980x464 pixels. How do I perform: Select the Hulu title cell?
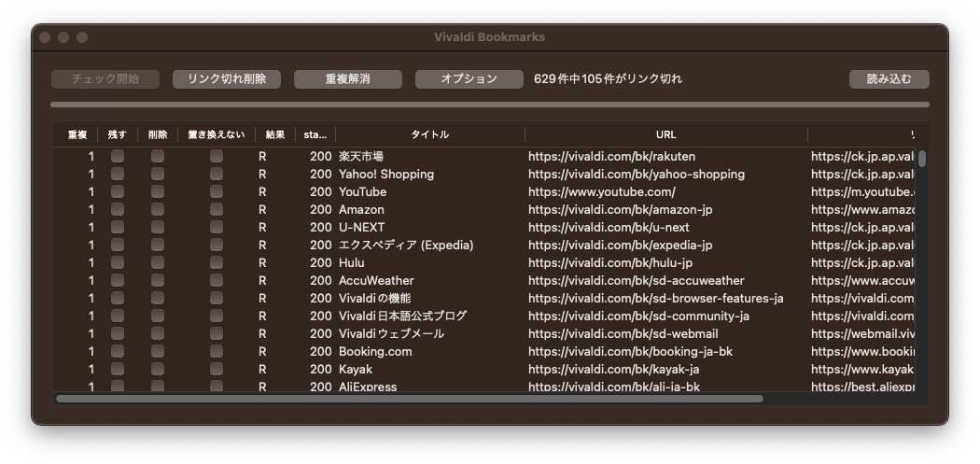tap(351, 262)
